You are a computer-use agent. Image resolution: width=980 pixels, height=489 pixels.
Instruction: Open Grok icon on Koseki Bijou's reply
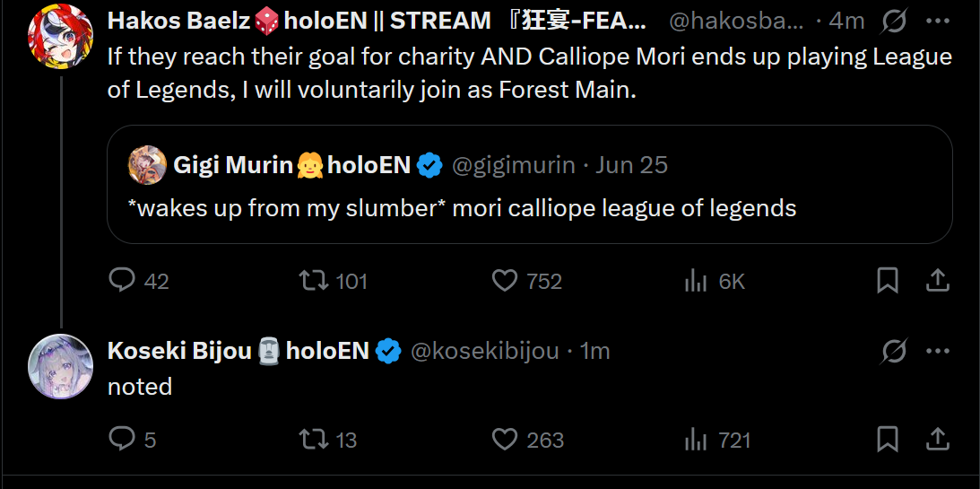click(x=893, y=351)
